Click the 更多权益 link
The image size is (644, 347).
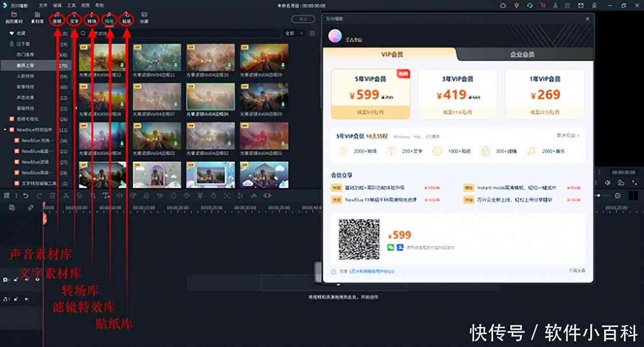(568, 136)
